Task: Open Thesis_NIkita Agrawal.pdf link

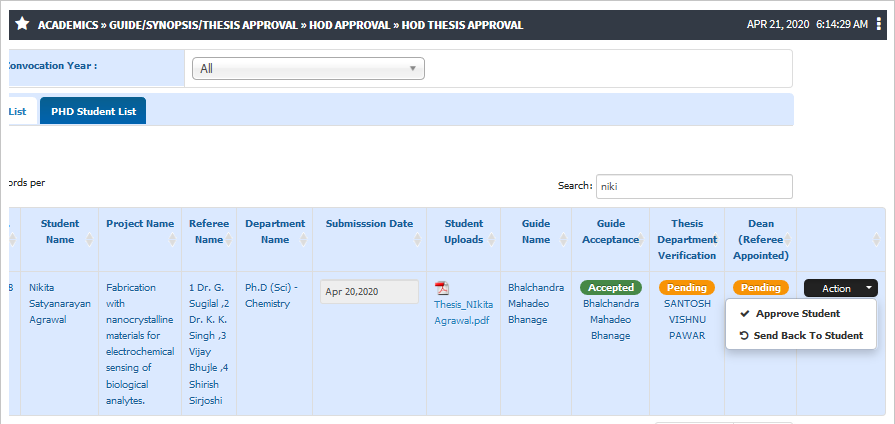Action: [x=463, y=312]
